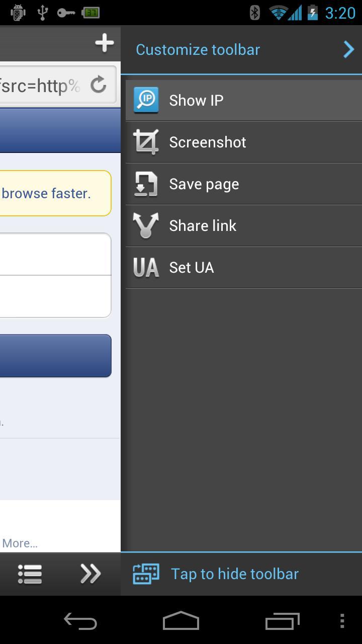The width and height of the screenshot is (362, 644).
Task: Tap the Screenshot crop icon
Action: pos(146,142)
